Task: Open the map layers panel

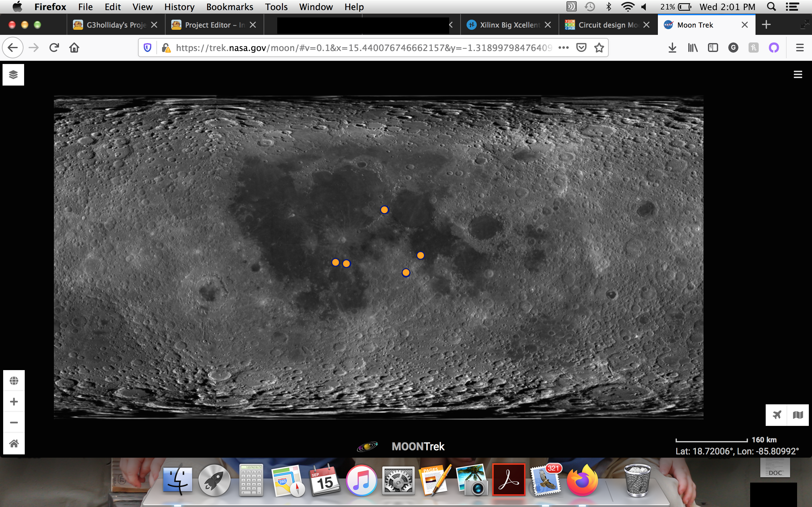Action: 13,75
